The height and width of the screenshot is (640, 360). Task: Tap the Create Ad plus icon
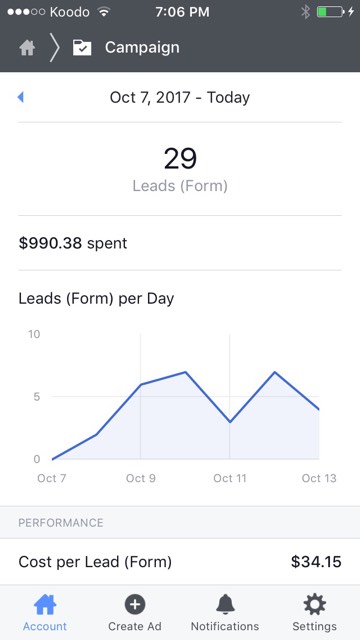(135, 604)
